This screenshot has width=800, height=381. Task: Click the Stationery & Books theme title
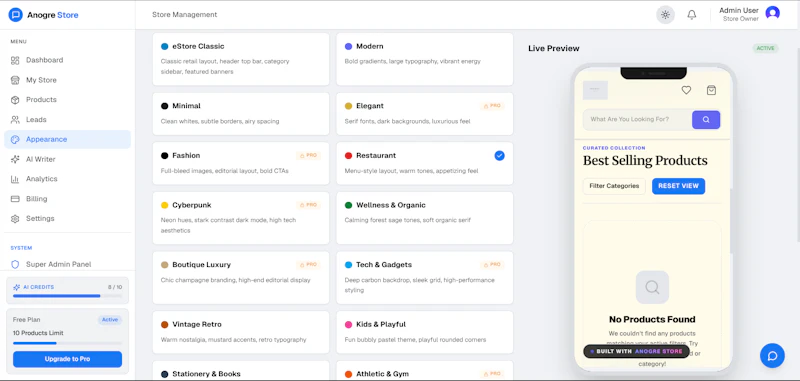pos(206,374)
